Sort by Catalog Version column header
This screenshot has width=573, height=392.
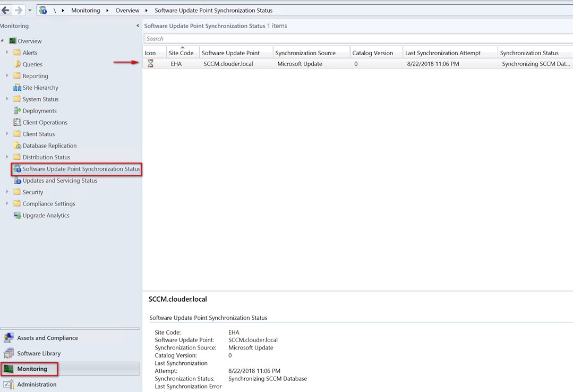(x=377, y=53)
